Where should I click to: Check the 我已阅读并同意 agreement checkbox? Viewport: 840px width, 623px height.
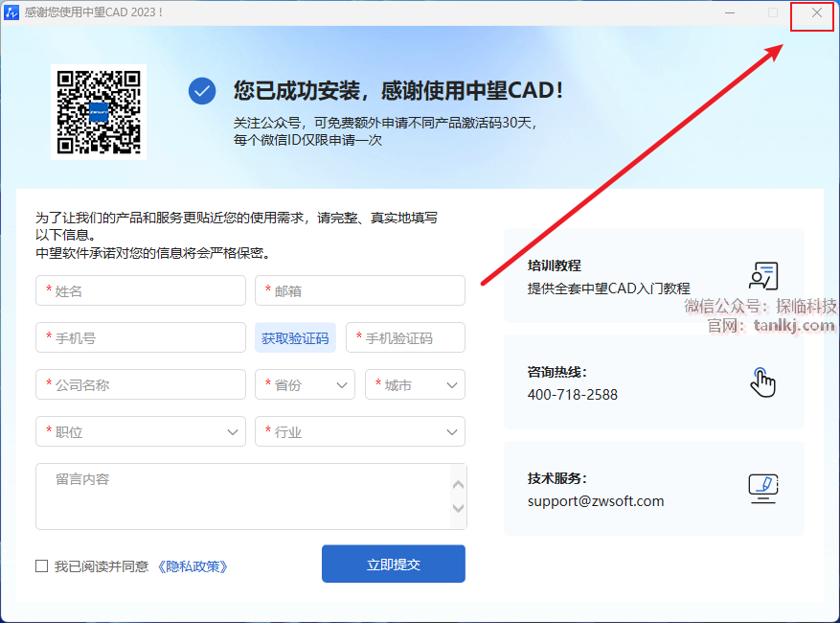[42, 566]
